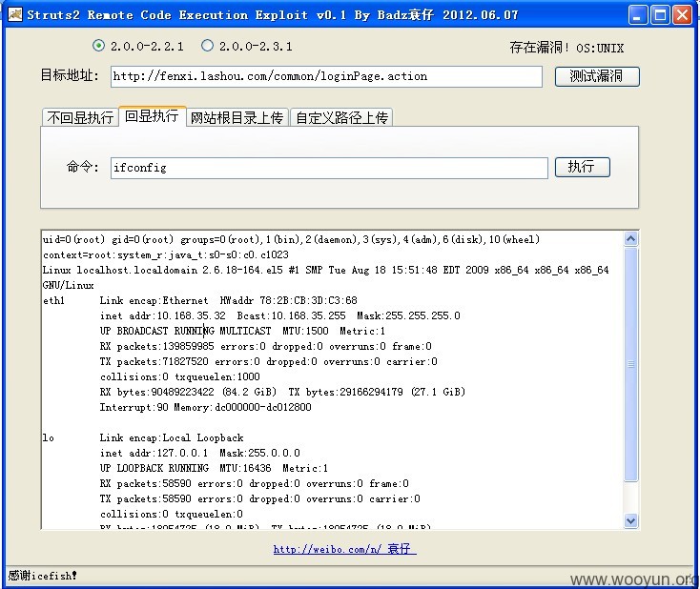This screenshot has height=589, width=700.
Task: Click the 'Link encap:Local Loopback' line
Action: [172, 437]
